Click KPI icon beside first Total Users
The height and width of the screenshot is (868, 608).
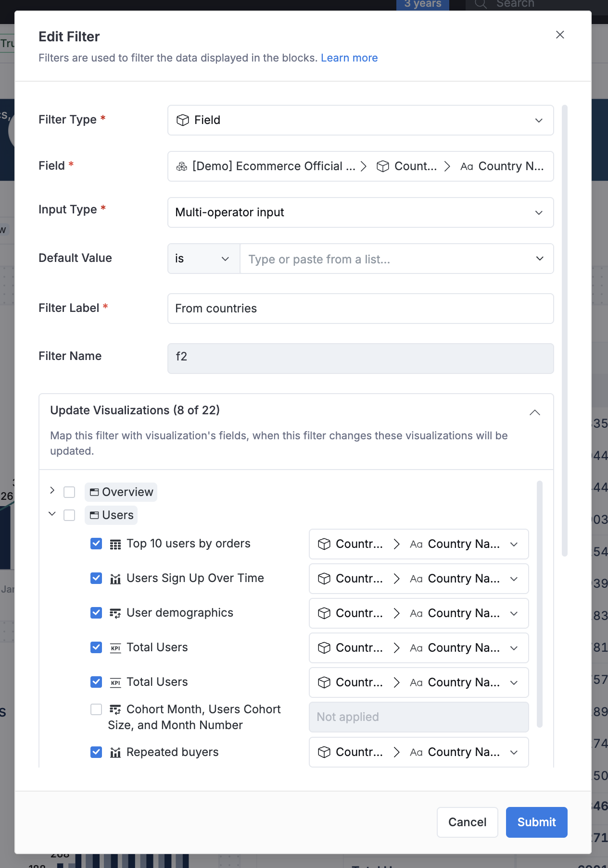coord(115,648)
